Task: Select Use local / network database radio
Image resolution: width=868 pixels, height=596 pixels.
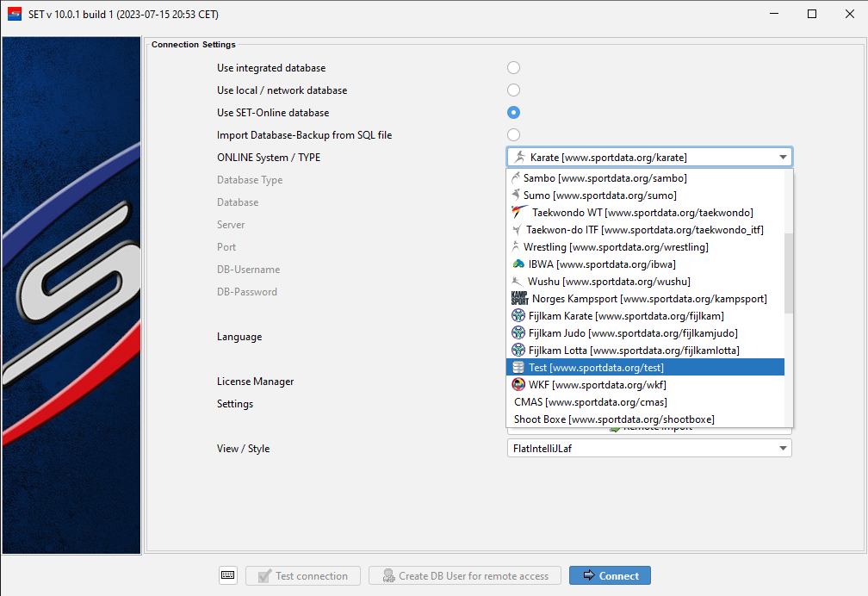Action: coord(514,90)
